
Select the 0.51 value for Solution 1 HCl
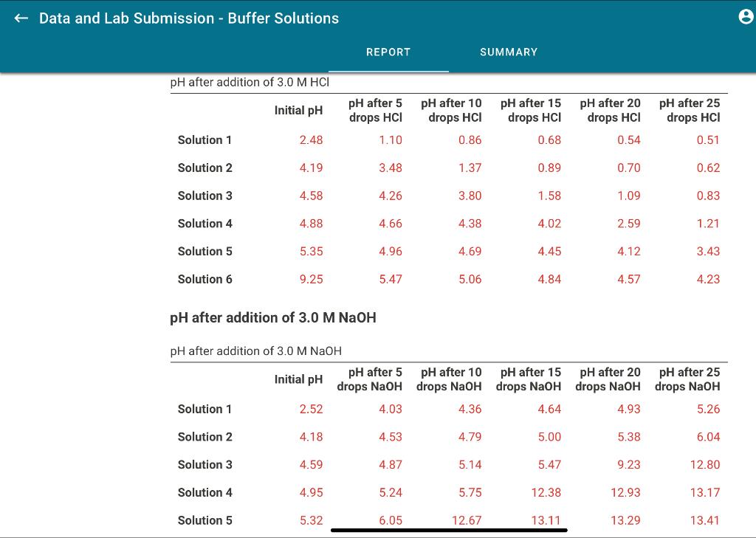coord(708,139)
